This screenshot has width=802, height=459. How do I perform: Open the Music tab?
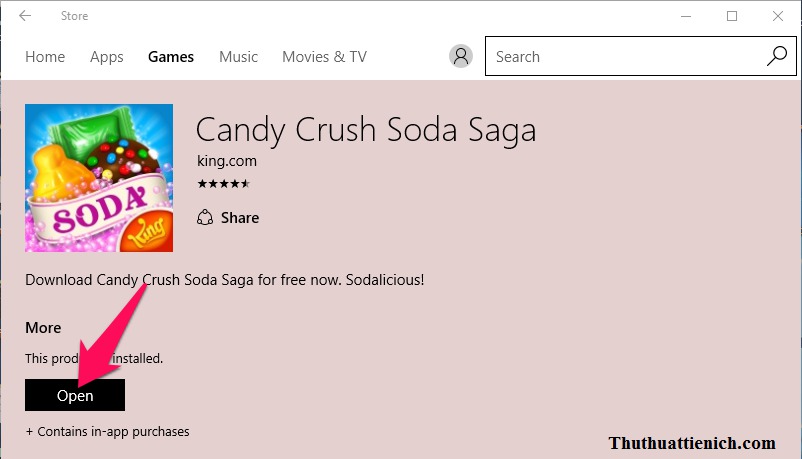(x=238, y=57)
